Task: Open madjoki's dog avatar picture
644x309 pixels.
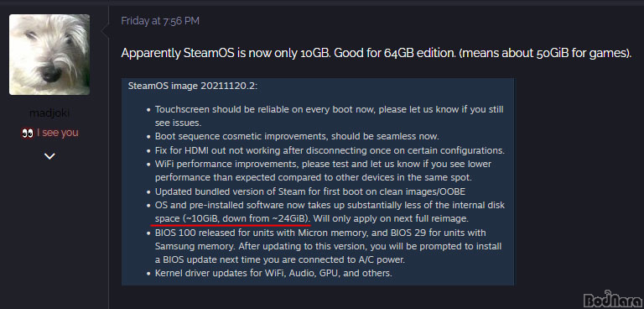Action: pos(49,55)
